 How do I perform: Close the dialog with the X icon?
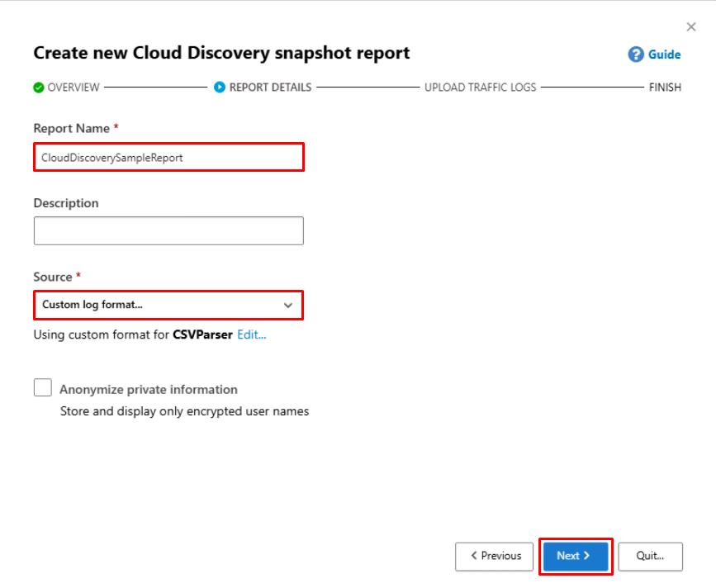[691, 27]
